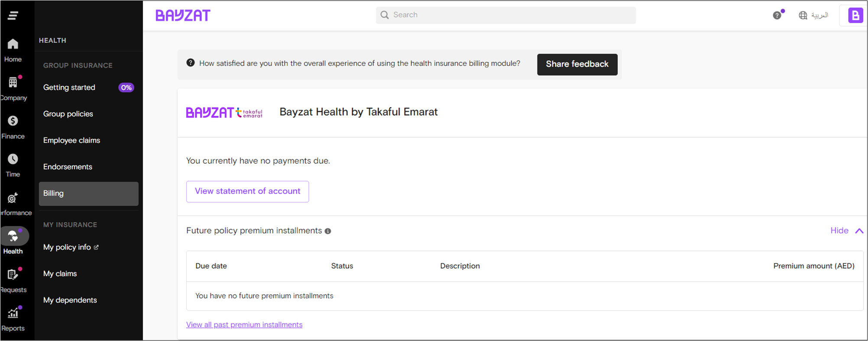
Task: Collapse installments with the chevron arrow
Action: (x=859, y=231)
